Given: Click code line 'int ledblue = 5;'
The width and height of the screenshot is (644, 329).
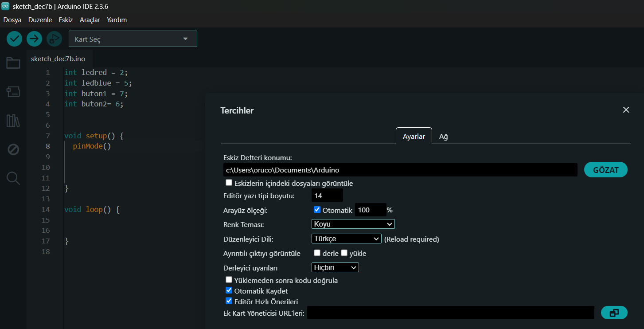Looking at the screenshot, I should click(98, 83).
